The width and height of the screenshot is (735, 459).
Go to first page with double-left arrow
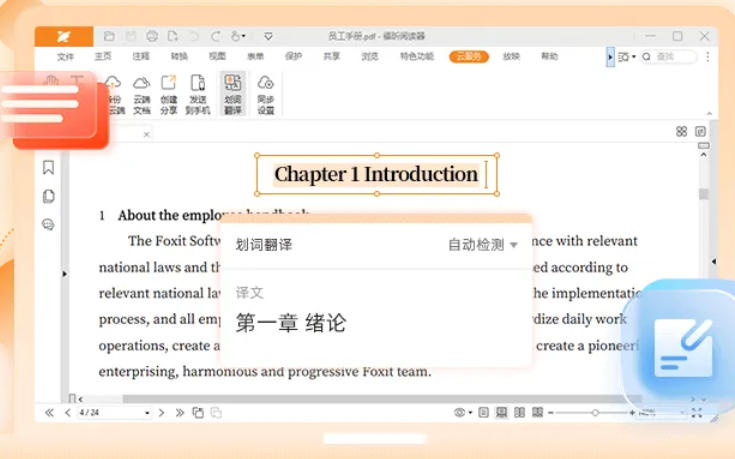49,413
